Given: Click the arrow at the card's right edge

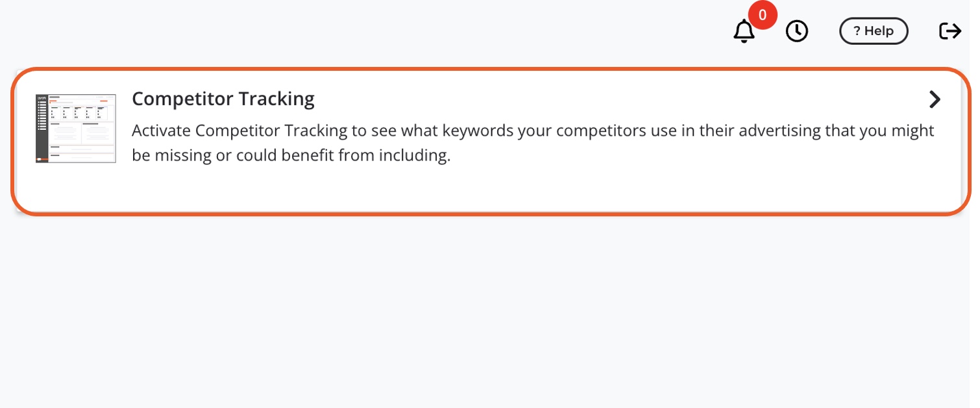Looking at the screenshot, I should tap(935, 99).
